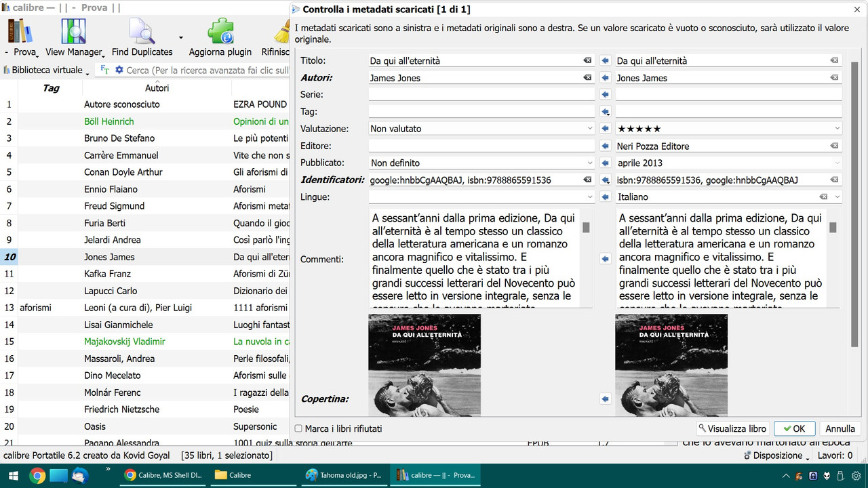Copy original Titolo value with blue arrow
868x488 pixels.
(606, 60)
